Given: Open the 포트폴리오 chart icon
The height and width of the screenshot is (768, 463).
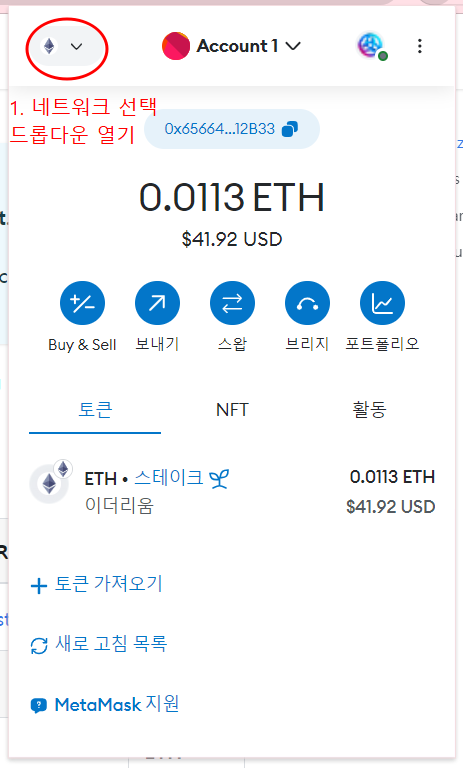Looking at the screenshot, I should tap(382, 303).
